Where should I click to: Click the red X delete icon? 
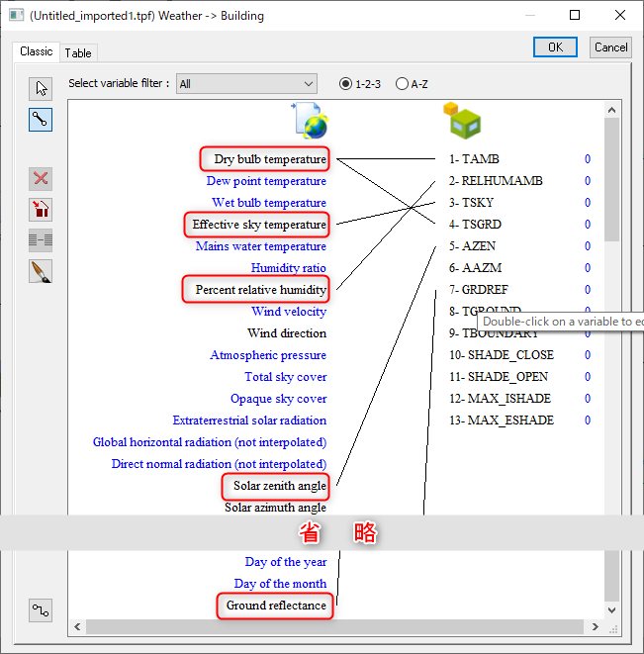point(41,179)
